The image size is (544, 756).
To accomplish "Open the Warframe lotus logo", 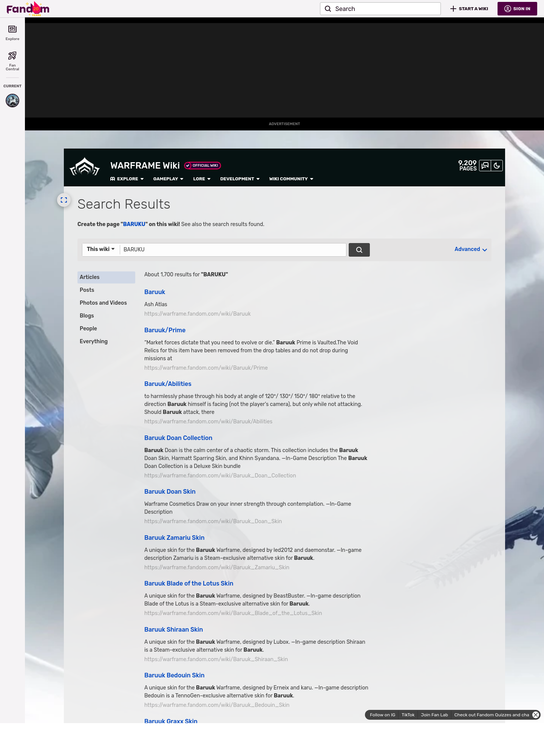I will (x=85, y=167).
